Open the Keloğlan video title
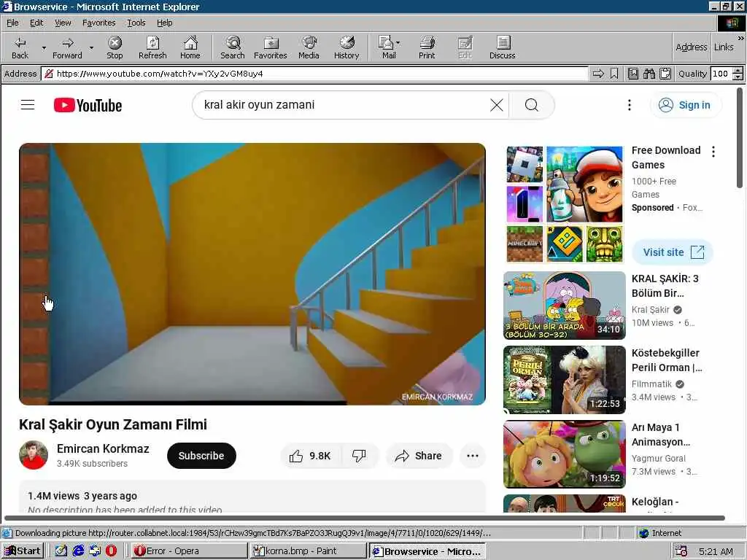Screen dimensions: 747x560 [655, 502]
